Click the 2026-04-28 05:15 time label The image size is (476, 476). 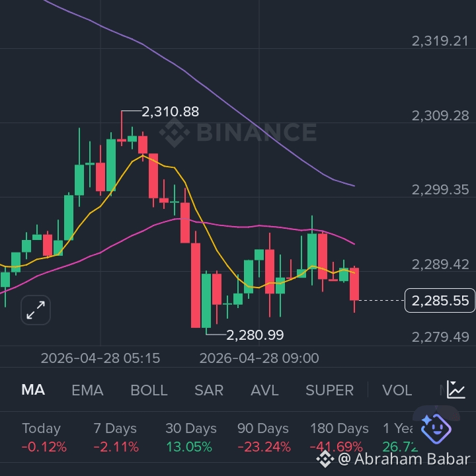[x=100, y=358]
